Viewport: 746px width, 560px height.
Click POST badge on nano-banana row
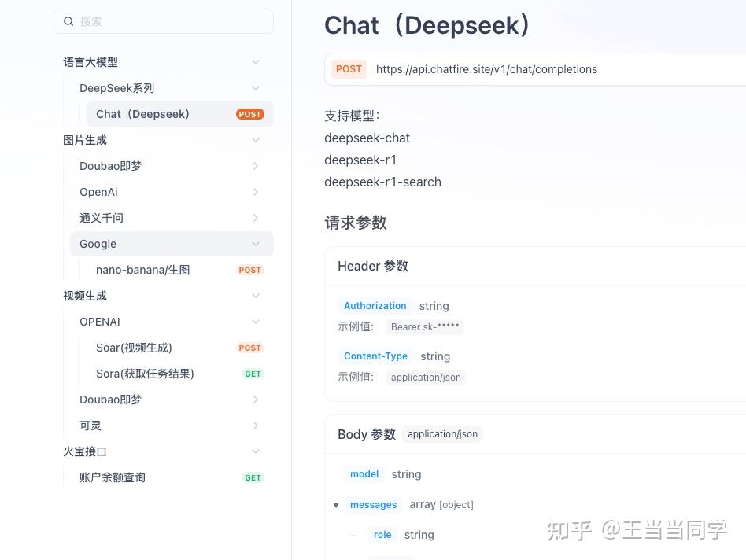pos(249,270)
